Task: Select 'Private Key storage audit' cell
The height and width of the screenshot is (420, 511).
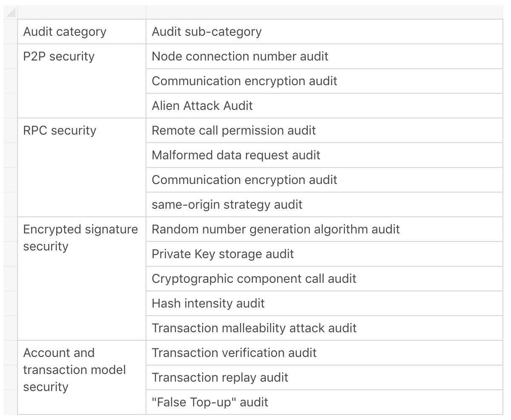Action: tap(324, 254)
